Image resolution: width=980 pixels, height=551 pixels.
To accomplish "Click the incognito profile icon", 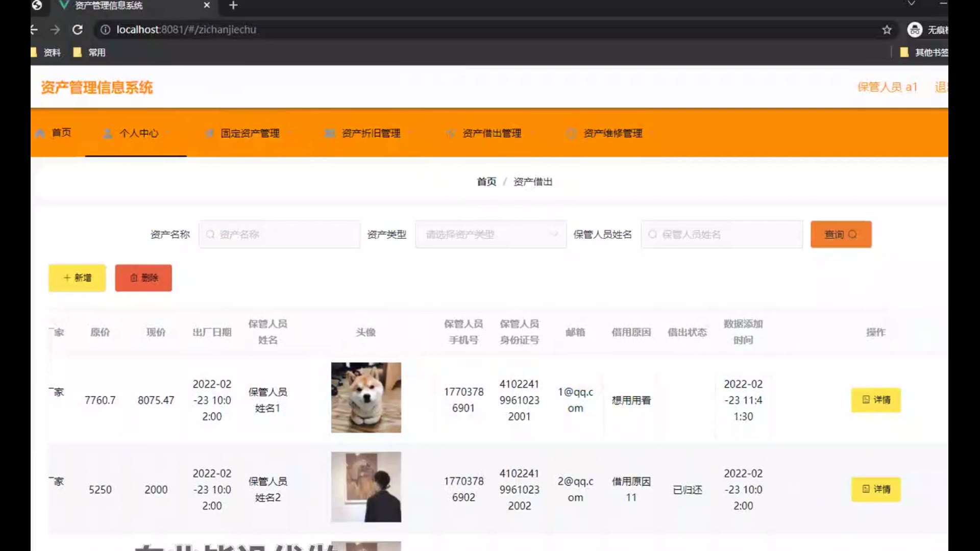I will (x=915, y=30).
